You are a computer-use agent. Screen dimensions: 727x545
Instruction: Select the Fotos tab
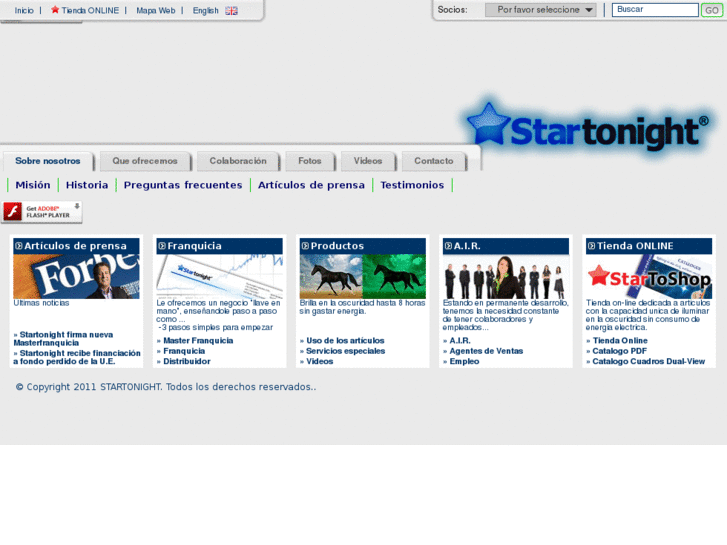(310, 161)
